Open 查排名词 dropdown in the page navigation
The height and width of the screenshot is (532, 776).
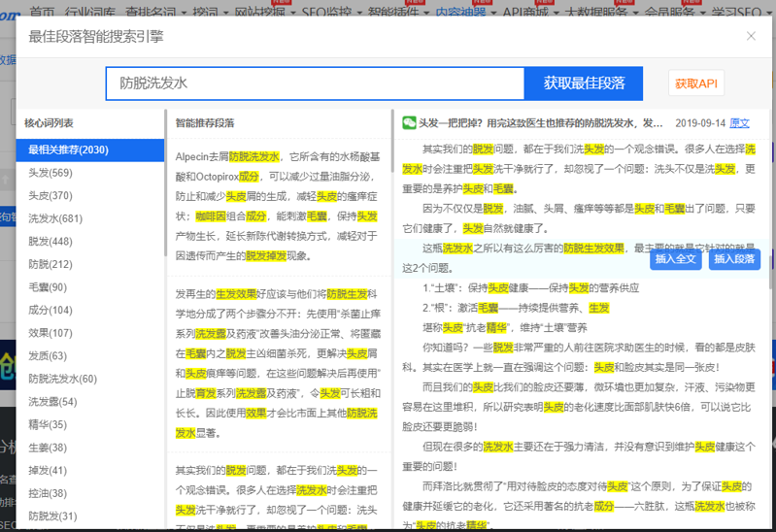tap(155, 12)
